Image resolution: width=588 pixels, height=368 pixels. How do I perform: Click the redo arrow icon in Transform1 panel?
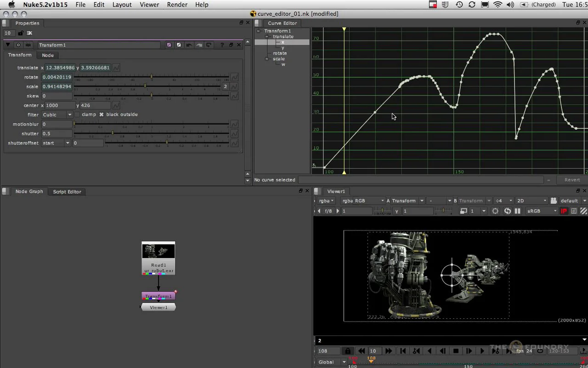(x=199, y=45)
